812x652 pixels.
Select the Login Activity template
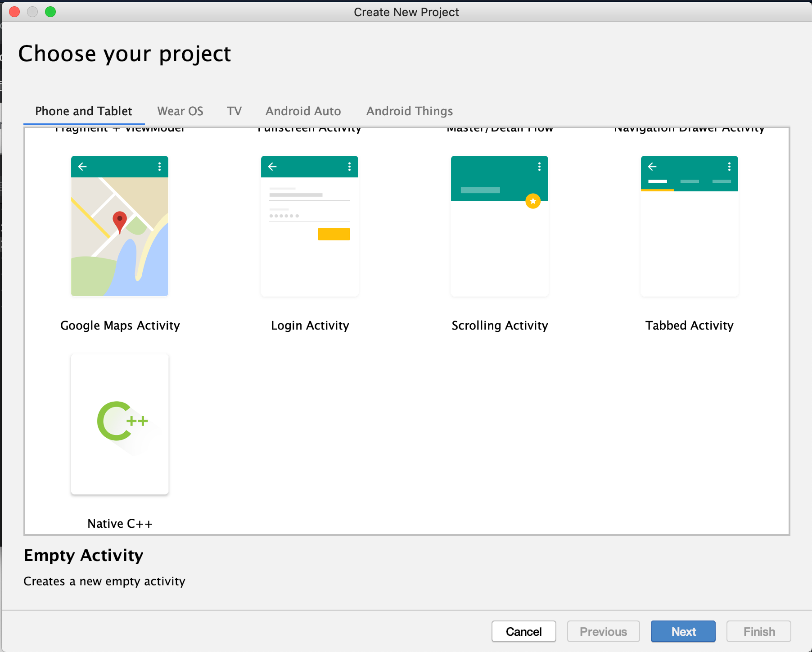(x=309, y=226)
